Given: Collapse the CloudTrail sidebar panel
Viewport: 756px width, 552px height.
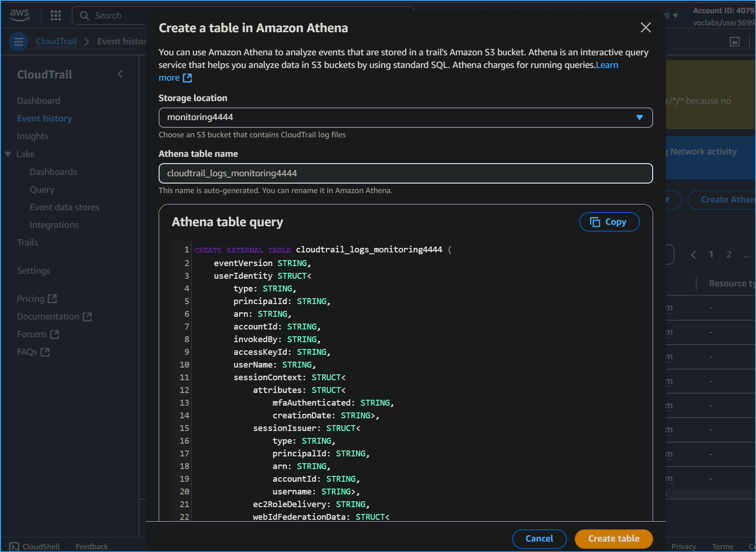Looking at the screenshot, I should coord(120,73).
